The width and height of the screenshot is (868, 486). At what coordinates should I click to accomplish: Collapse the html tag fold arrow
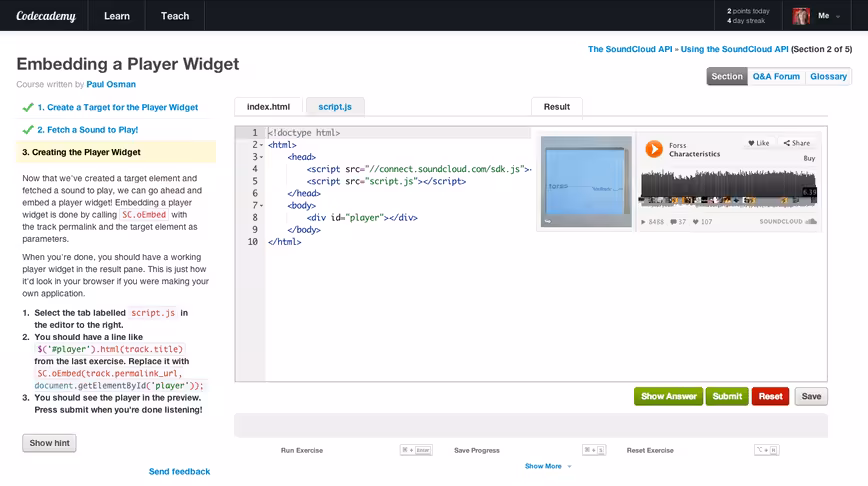pyautogui.click(x=261, y=145)
